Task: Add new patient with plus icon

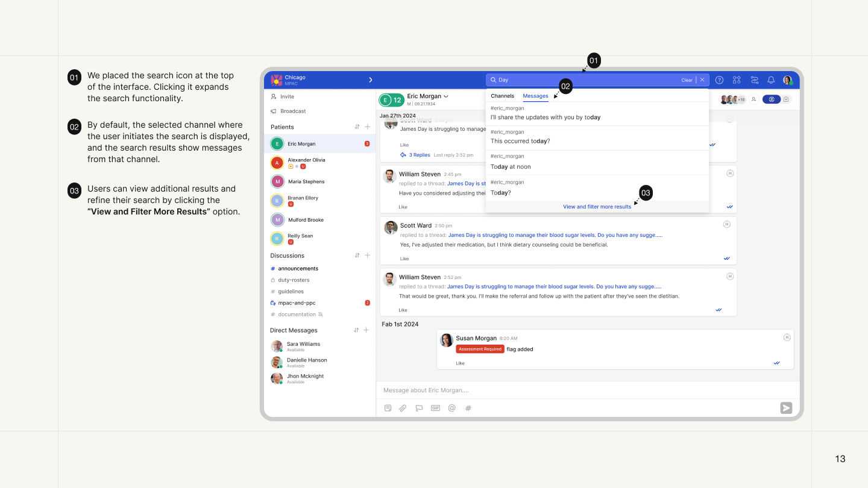Action: 368,127
